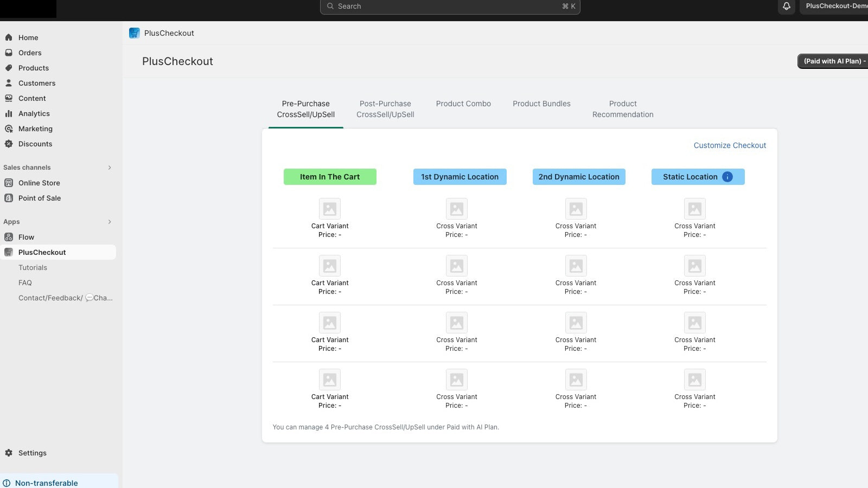
Task: Click the Customers person icon
Action: pyautogui.click(x=9, y=83)
